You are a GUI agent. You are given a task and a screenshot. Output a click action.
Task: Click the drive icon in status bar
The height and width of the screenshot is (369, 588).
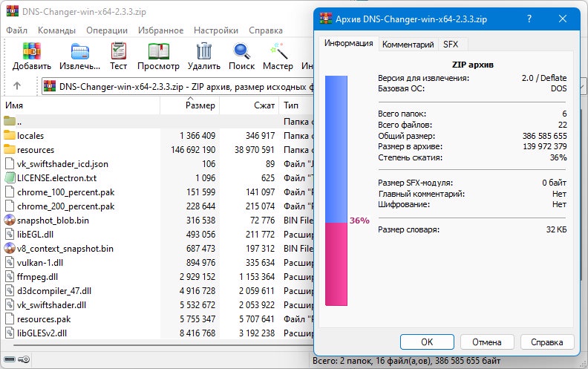pyautogui.click(x=10, y=359)
